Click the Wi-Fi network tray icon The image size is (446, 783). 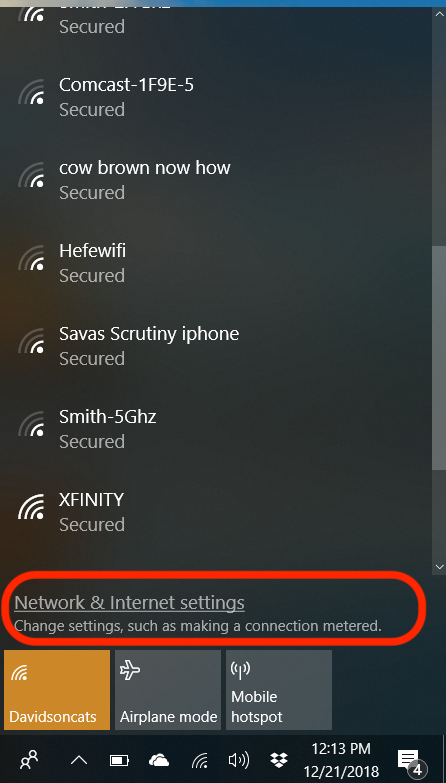tap(200, 761)
